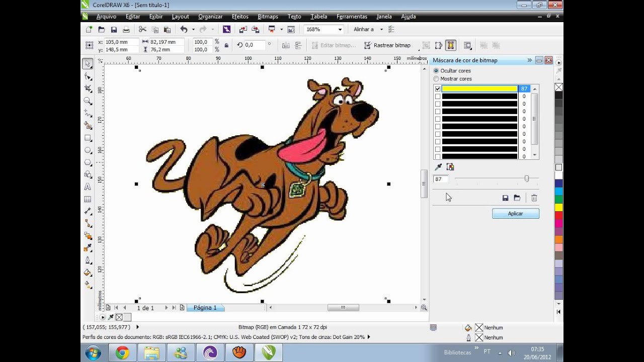Image resolution: width=644 pixels, height=362 pixels.
Task: Click the Undo arrow icon
Action: 184,30
